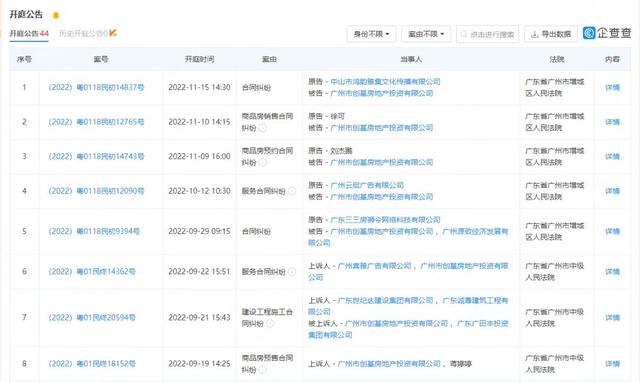Click the 企查查 logo
The width and height of the screenshot is (640, 382).
[x=607, y=33]
